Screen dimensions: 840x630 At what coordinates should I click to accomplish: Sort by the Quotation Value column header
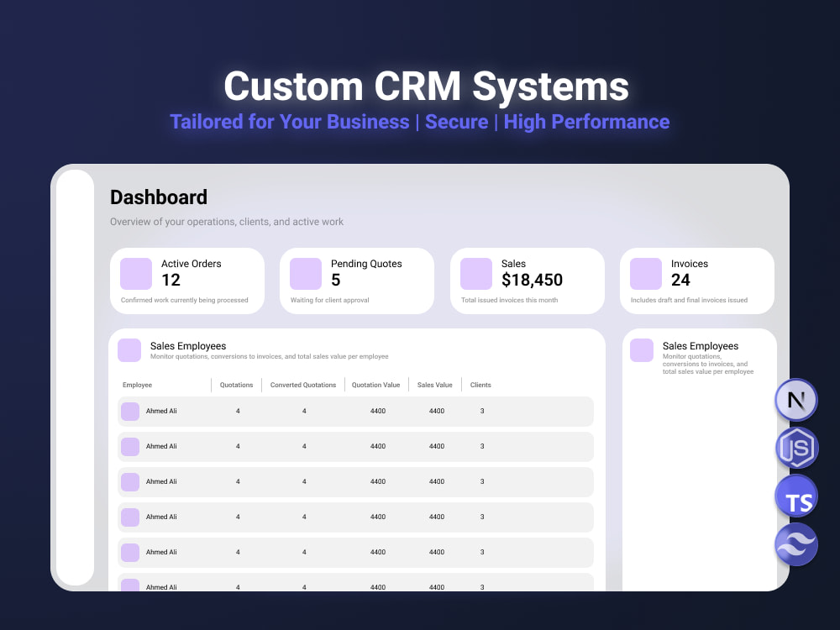(x=376, y=385)
